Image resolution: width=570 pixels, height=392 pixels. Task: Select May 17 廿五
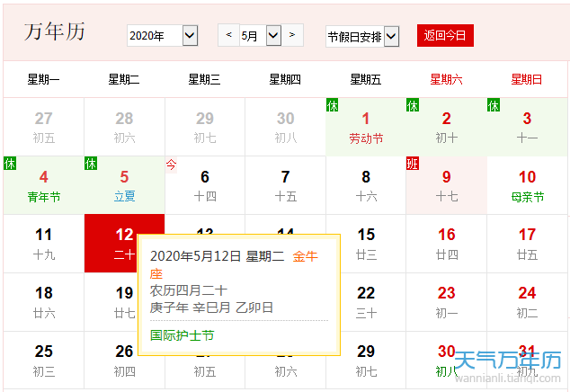pyautogui.click(x=527, y=244)
